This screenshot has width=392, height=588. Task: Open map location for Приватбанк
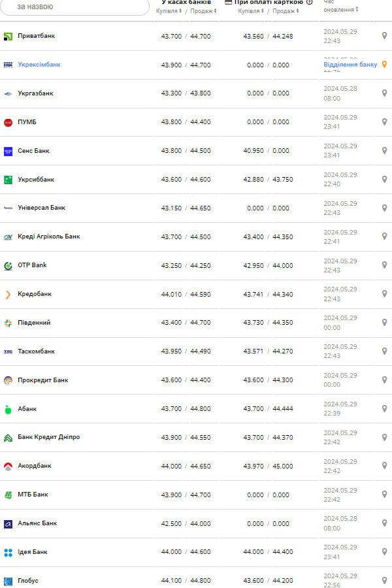click(384, 36)
